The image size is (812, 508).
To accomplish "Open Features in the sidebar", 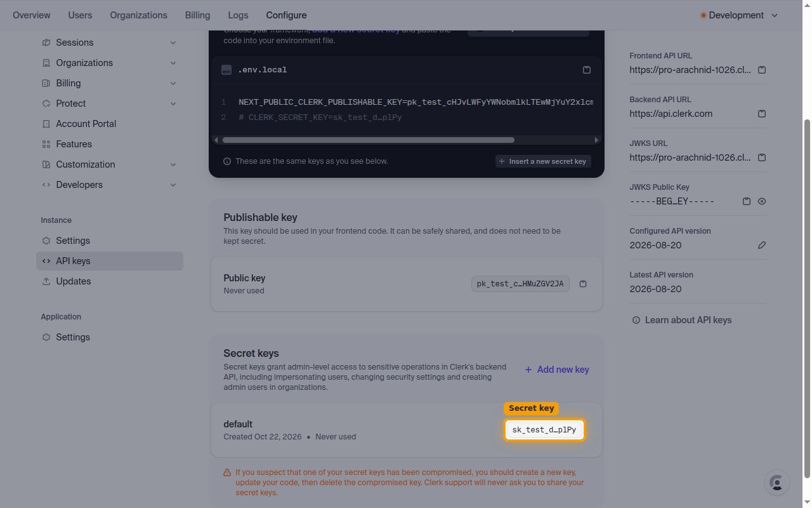I will (x=110, y=144).
